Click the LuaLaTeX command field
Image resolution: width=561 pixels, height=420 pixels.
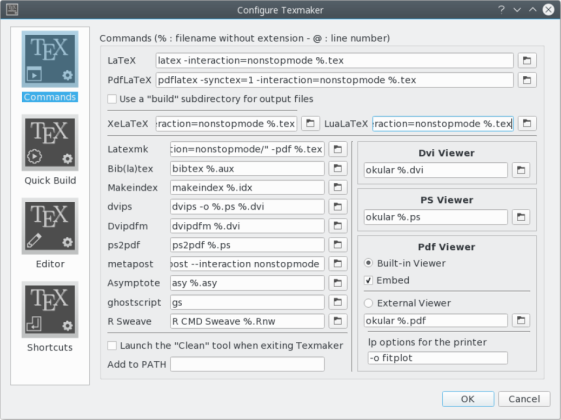coord(443,123)
